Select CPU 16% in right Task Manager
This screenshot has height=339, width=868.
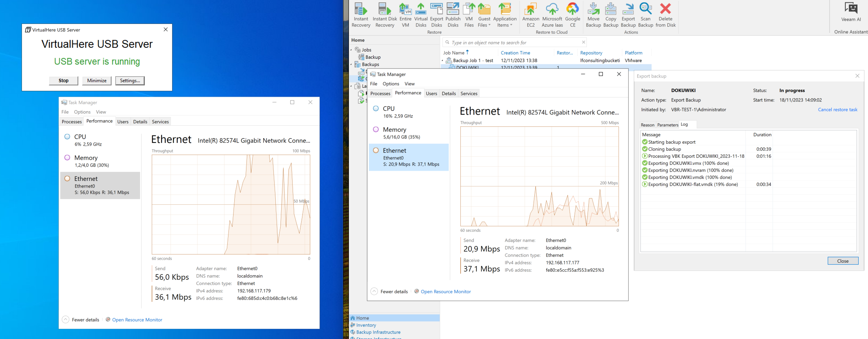tap(409, 112)
